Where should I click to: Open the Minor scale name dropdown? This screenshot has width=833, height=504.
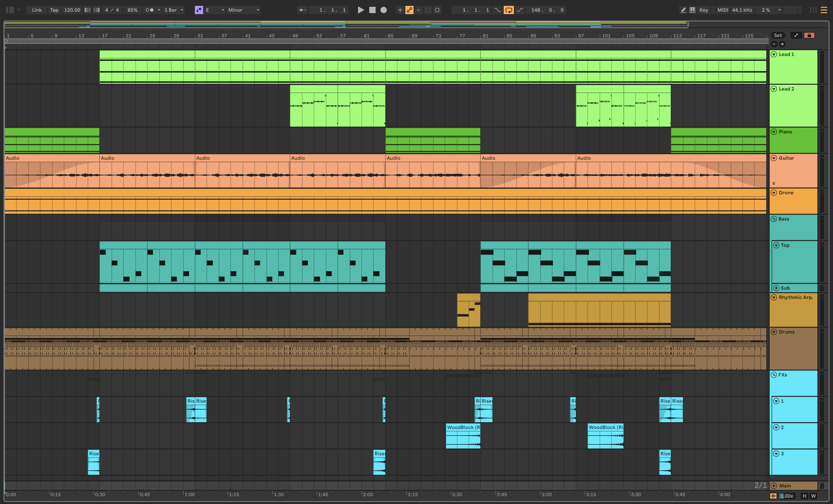244,10
